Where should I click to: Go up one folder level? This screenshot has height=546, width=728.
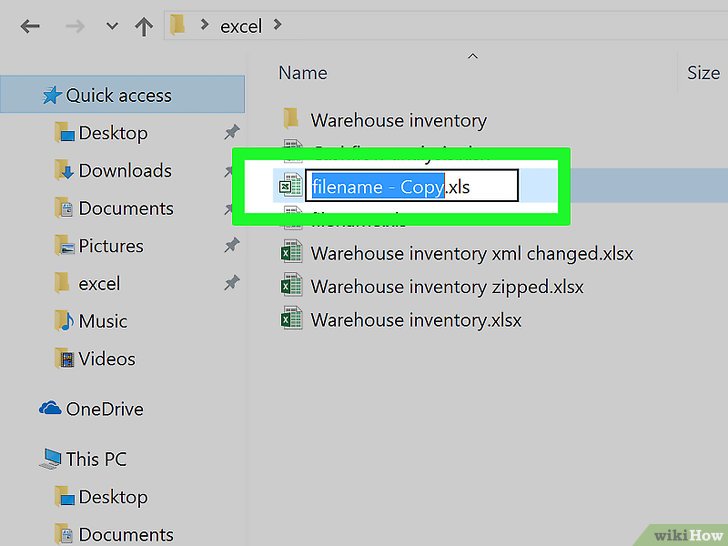(x=143, y=26)
